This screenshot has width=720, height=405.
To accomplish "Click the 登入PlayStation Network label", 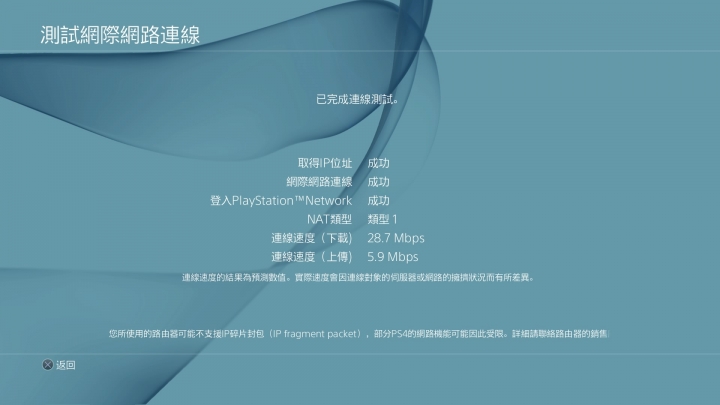I will [281, 201].
